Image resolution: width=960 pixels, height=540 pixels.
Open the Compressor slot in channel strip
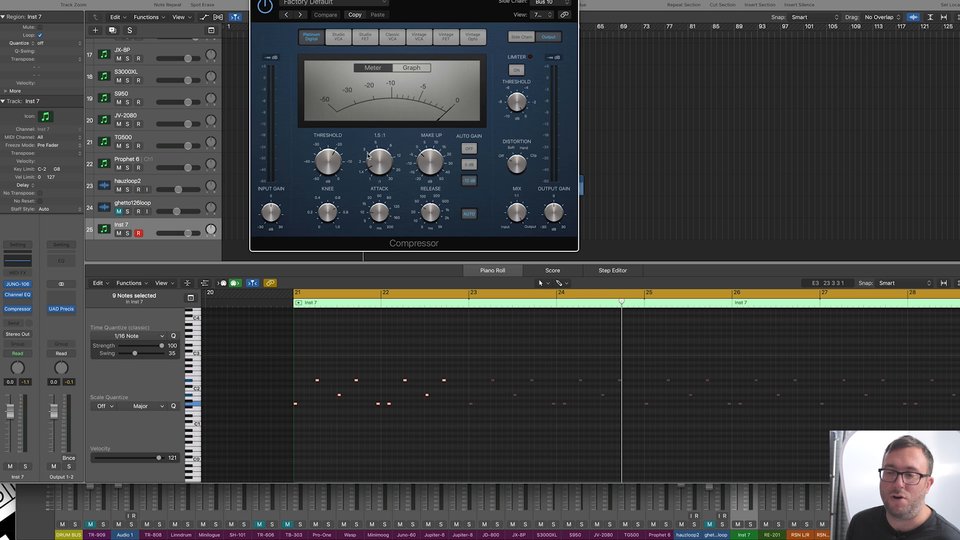pos(18,309)
